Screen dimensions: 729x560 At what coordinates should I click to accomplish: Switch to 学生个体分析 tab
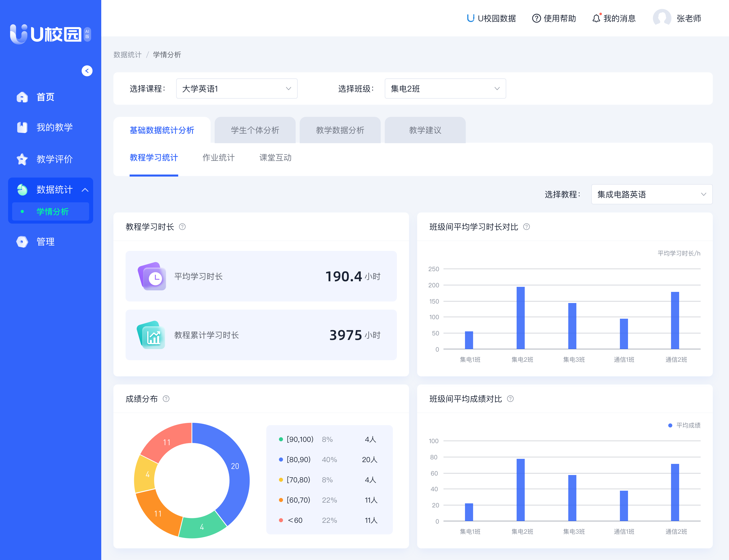coord(255,130)
